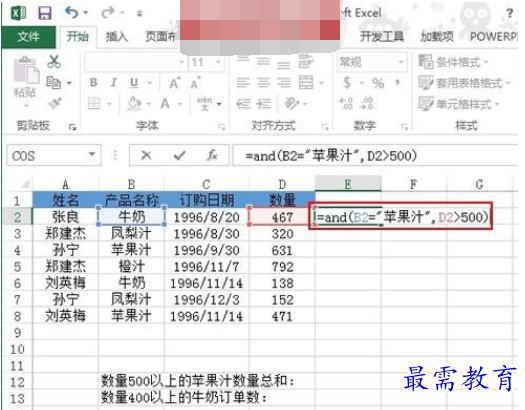Click the text orientation icon
Viewport: 525px width, 410px height.
pos(291,104)
